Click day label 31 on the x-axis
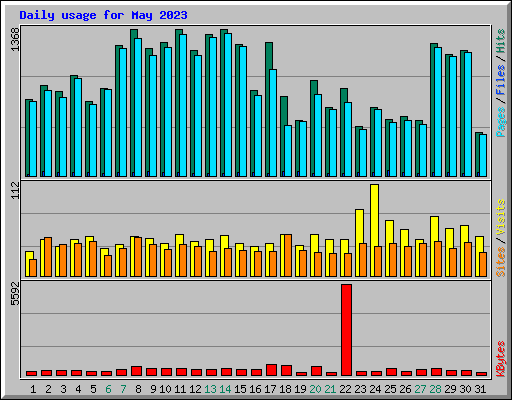Image resolution: width=512 pixels, height=400 pixels. click(x=480, y=389)
